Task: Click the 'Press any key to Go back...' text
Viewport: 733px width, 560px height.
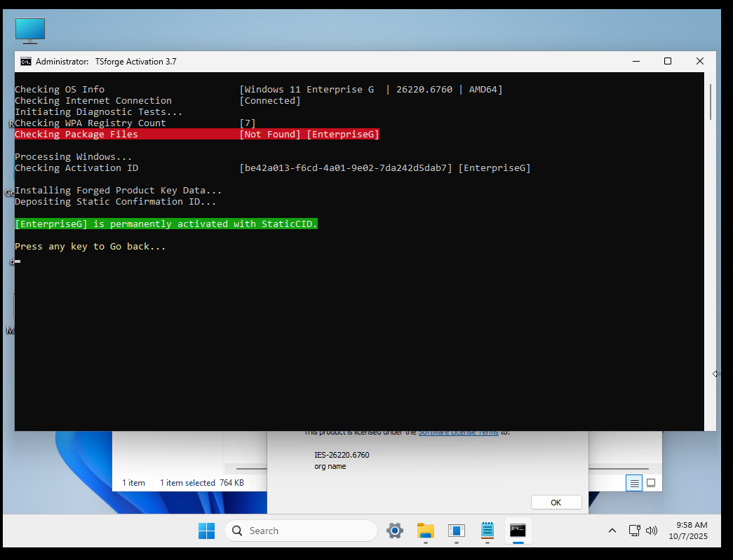Action: point(90,247)
